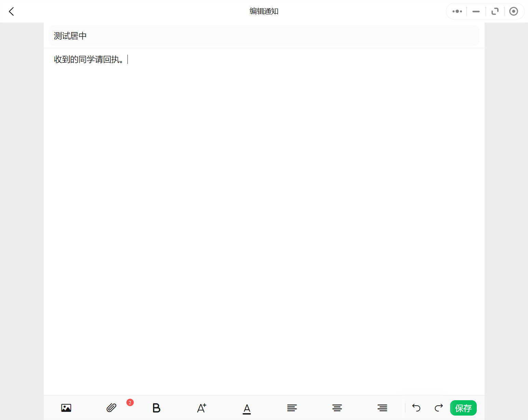Go back using the left arrow
This screenshot has width=528, height=420.
point(11,12)
